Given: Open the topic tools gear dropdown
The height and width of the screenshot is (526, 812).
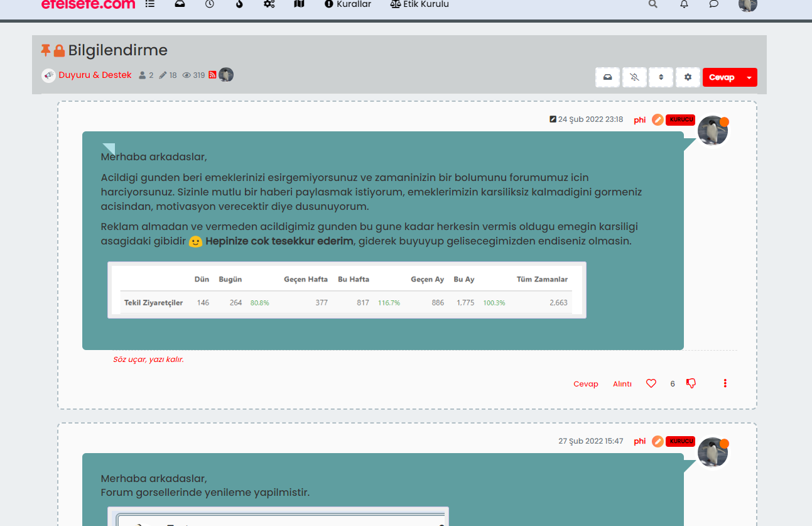Looking at the screenshot, I should coord(688,77).
